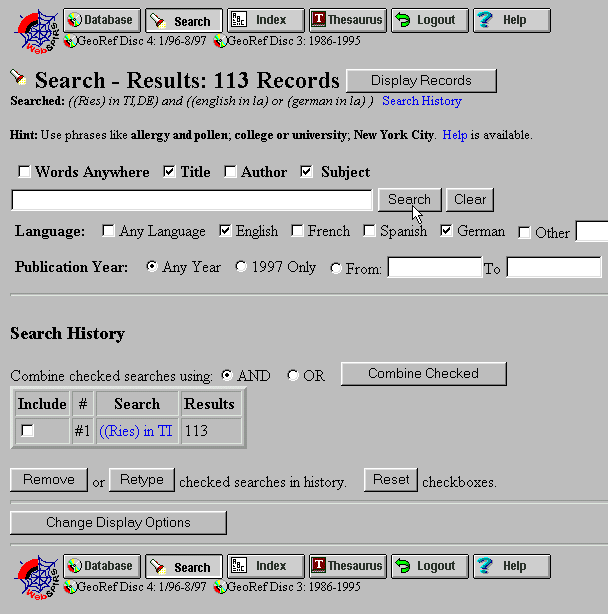This screenshot has width=608, height=614.
Task: Choose AND for combining searches
Action: click(x=227, y=375)
